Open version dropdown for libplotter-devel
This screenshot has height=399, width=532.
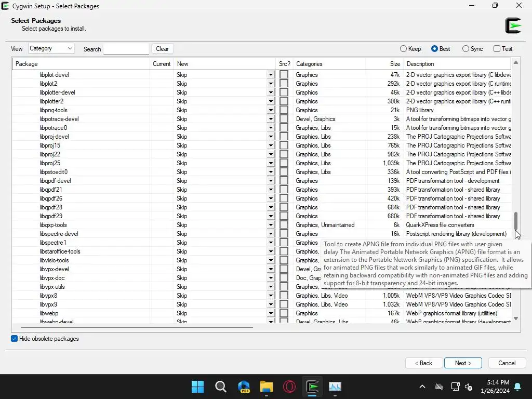click(x=271, y=92)
